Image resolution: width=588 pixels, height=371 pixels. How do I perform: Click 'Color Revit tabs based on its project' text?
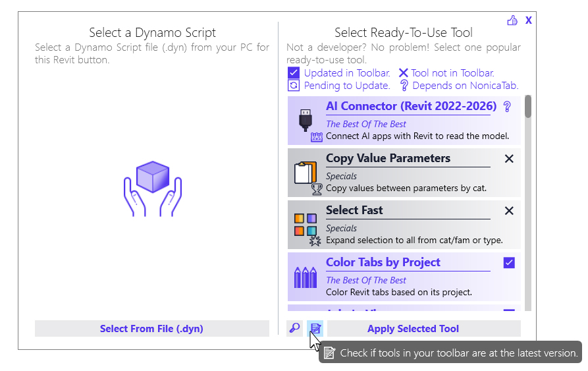click(399, 292)
